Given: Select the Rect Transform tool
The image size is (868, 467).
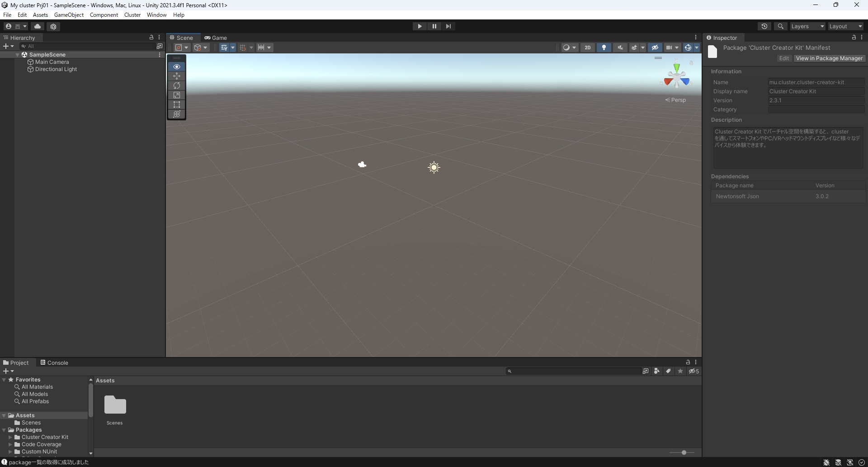Looking at the screenshot, I should tap(176, 105).
